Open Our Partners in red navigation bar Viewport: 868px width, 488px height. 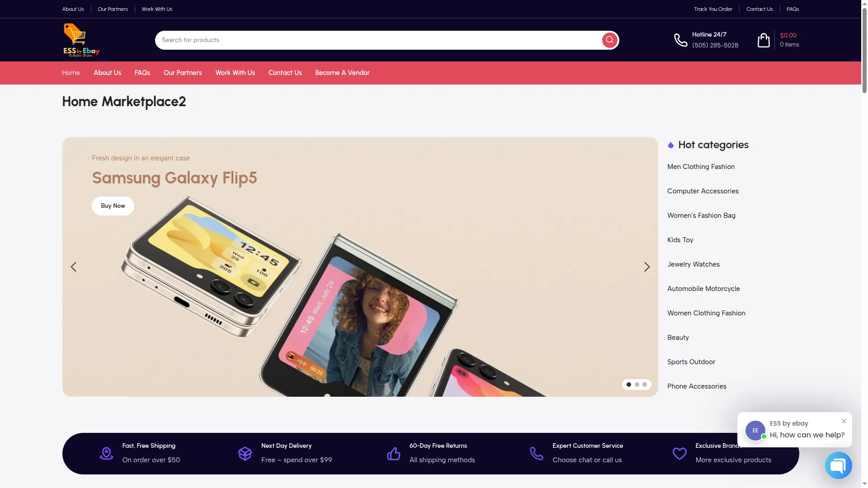(x=183, y=73)
